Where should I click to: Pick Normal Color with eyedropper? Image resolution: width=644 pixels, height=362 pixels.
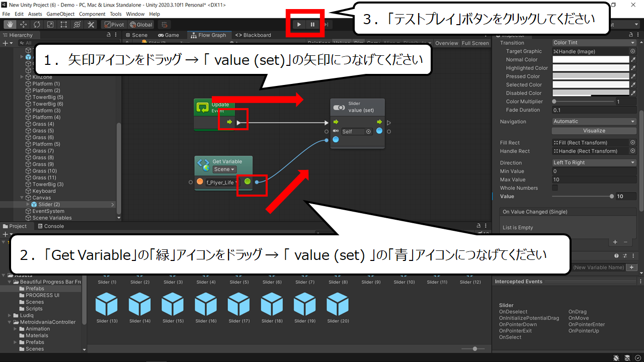click(633, 59)
